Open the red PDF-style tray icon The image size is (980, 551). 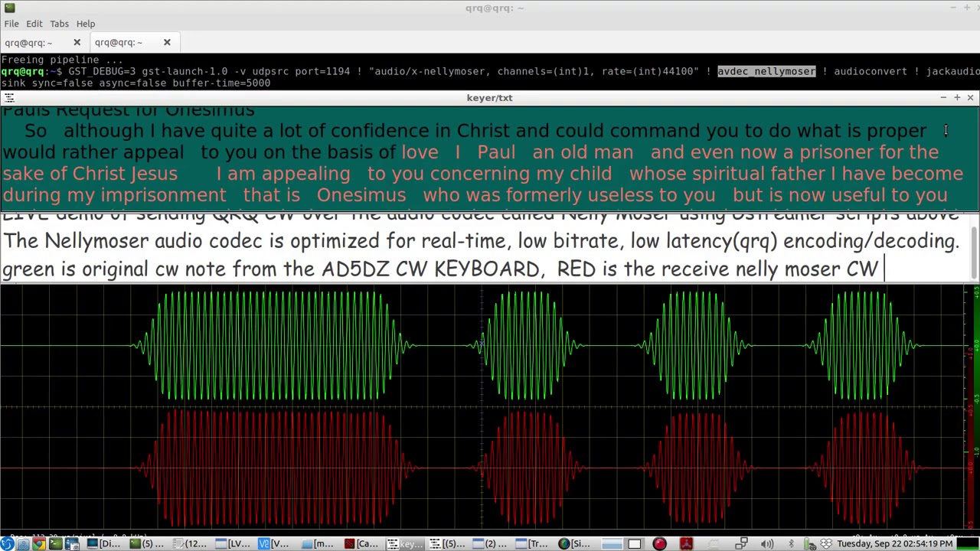pos(686,543)
